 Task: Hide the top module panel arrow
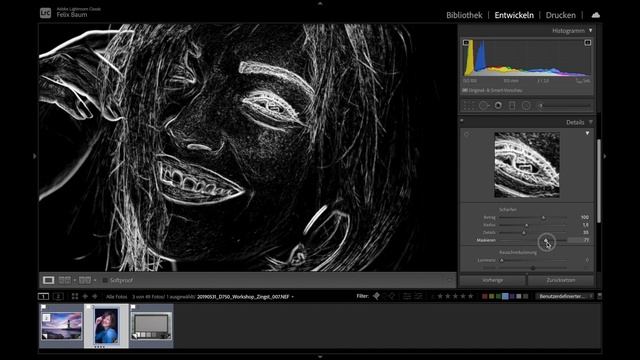pyautogui.click(x=320, y=3)
